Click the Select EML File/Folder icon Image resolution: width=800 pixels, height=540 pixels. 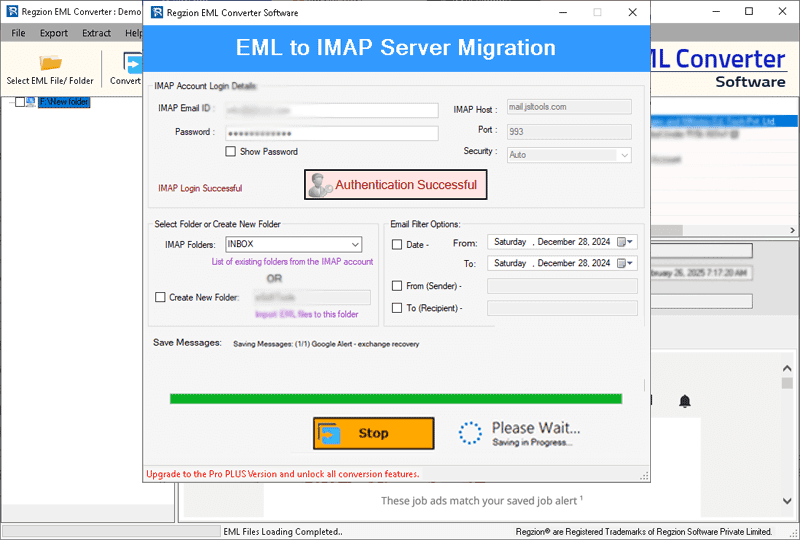pyautogui.click(x=50, y=62)
